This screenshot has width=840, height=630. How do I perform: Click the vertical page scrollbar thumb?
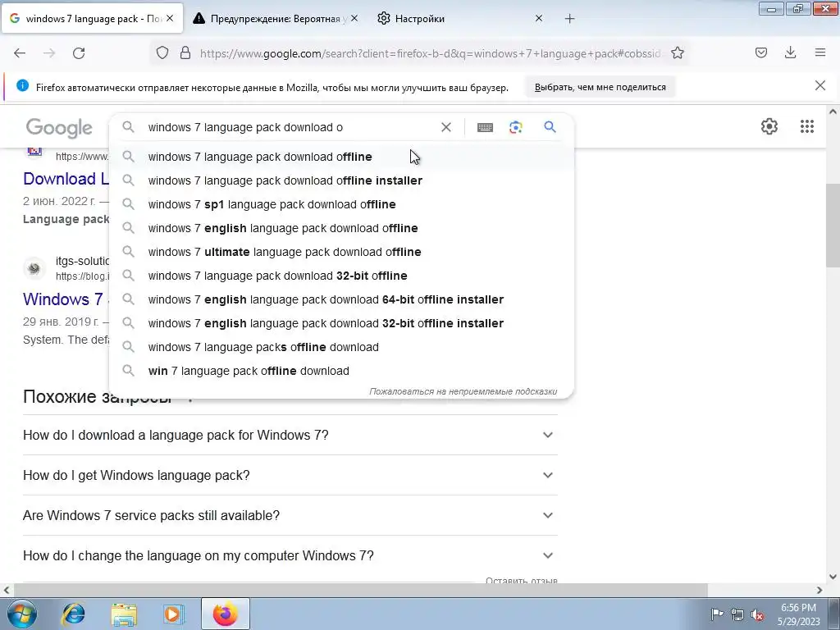tap(833, 225)
